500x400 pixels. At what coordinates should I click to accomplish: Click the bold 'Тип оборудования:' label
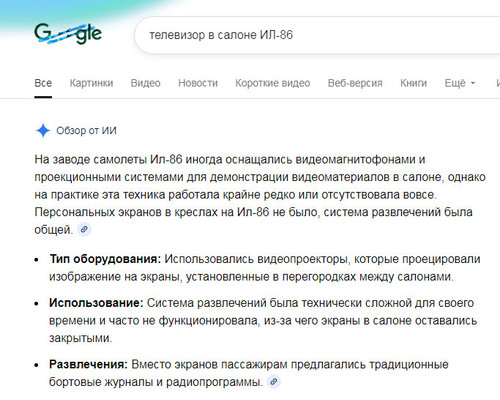105,259
